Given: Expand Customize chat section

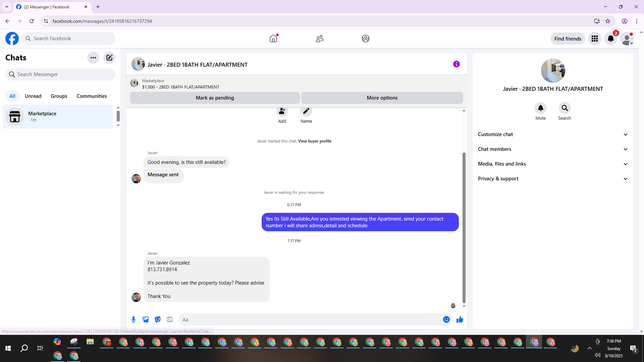Looking at the screenshot, I should 553,134.
